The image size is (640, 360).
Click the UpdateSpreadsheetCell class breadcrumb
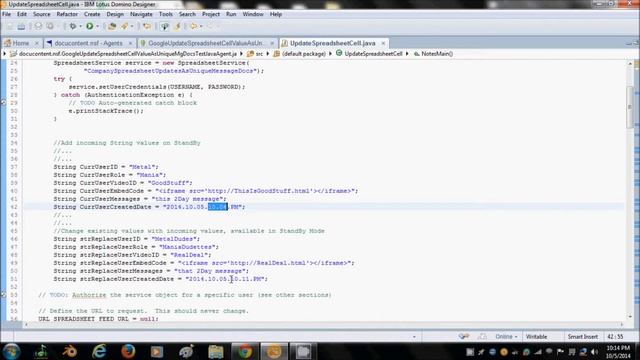pos(369,53)
